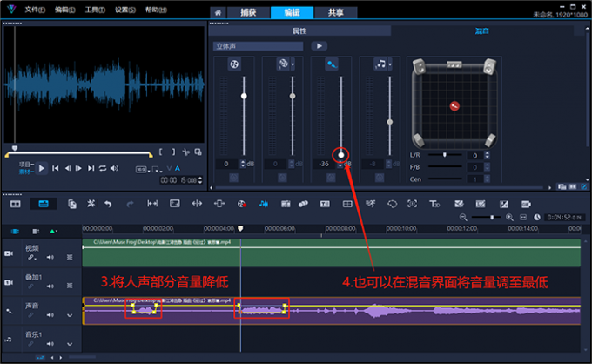This screenshot has height=364, width=592.
Task: Undo the last action
Action: point(108,204)
